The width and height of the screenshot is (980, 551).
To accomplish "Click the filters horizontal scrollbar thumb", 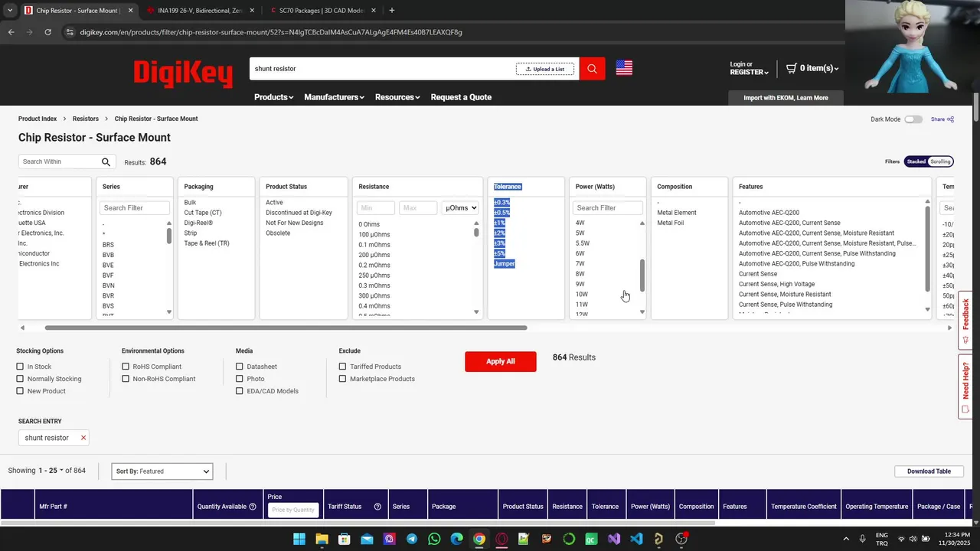I will (286, 328).
